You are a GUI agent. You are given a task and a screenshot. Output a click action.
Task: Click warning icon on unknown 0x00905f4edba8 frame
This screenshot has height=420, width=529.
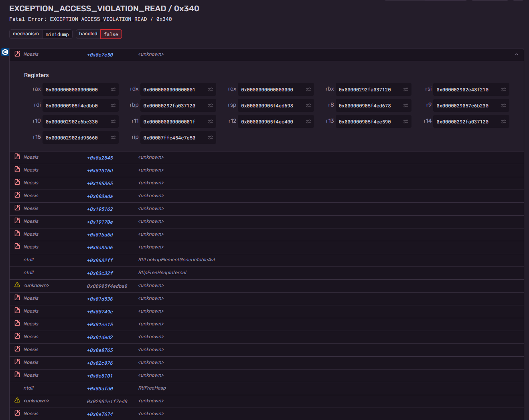click(17, 285)
